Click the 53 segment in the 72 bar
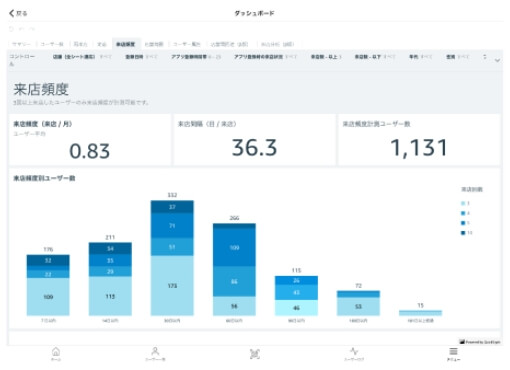Screen dimensions: 510x370 click(x=358, y=306)
